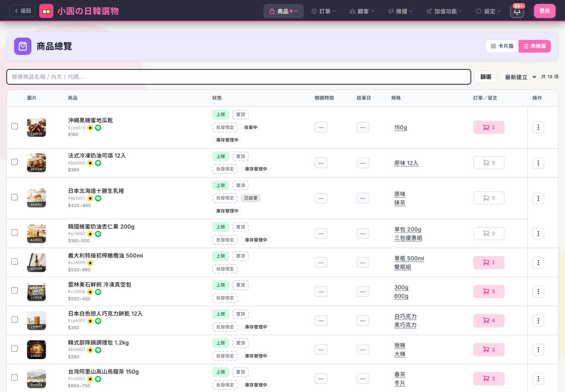
Task: Click the 登出 logout button
Action: pos(545,11)
